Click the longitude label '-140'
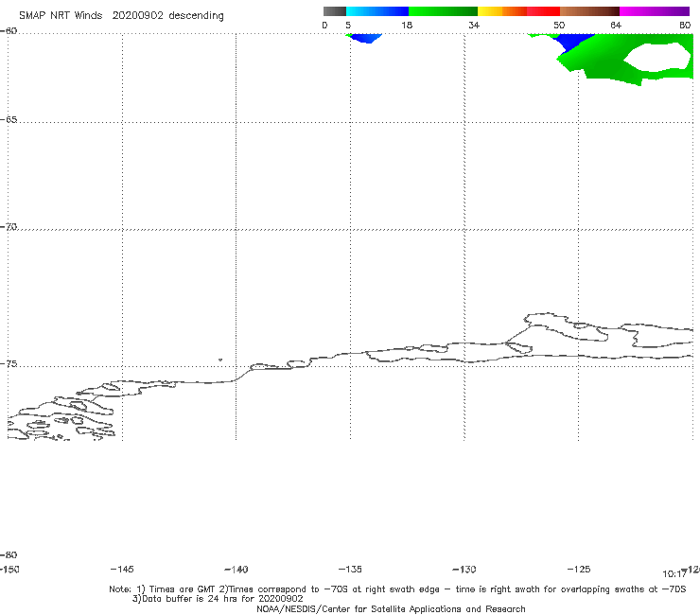700x615 pixels. (236, 570)
